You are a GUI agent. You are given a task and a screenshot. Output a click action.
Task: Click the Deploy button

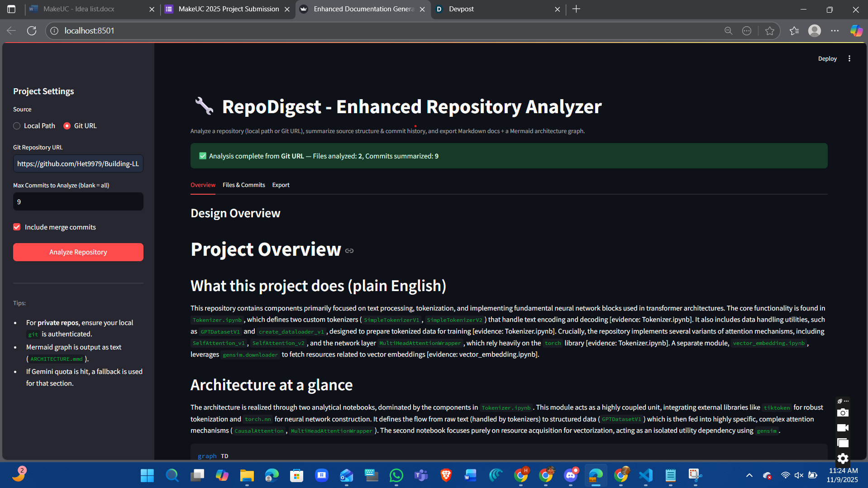[827, 58]
